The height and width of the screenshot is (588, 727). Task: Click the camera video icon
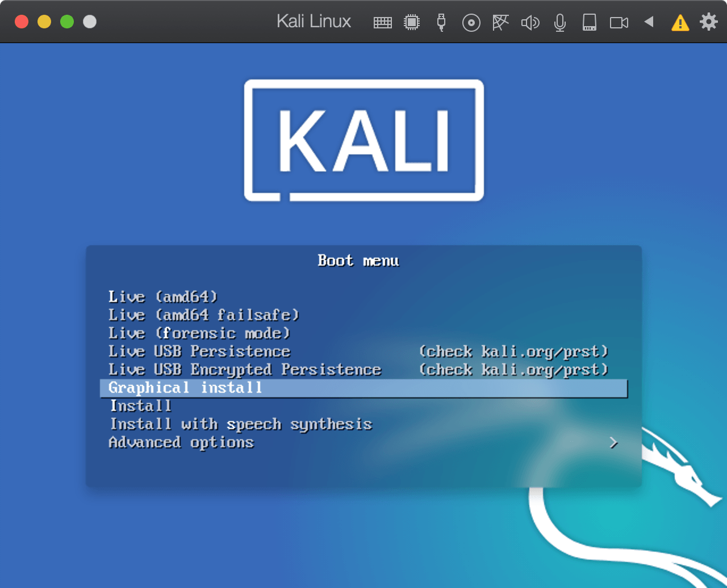click(619, 23)
